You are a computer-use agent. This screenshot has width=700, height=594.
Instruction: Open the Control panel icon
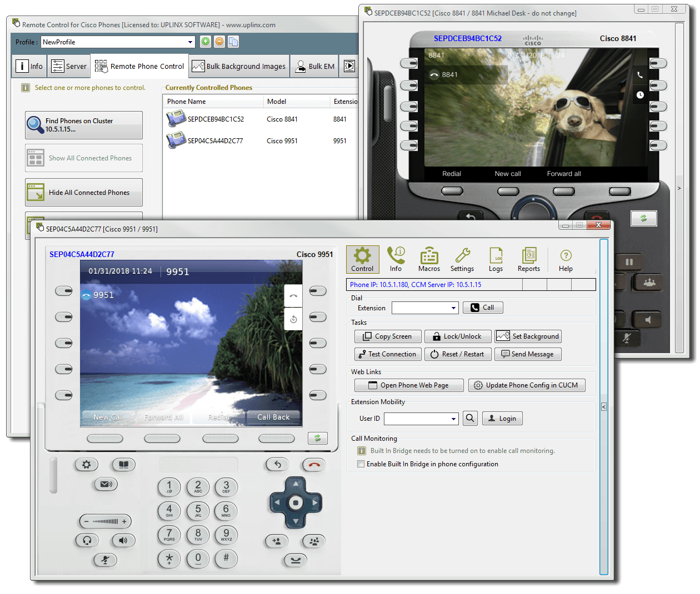(362, 259)
